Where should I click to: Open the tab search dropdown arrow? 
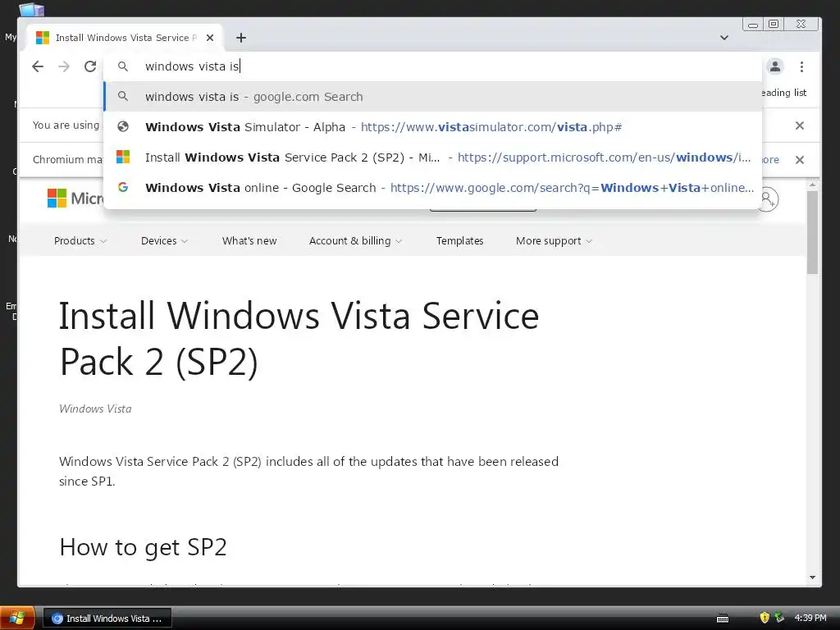tap(724, 38)
